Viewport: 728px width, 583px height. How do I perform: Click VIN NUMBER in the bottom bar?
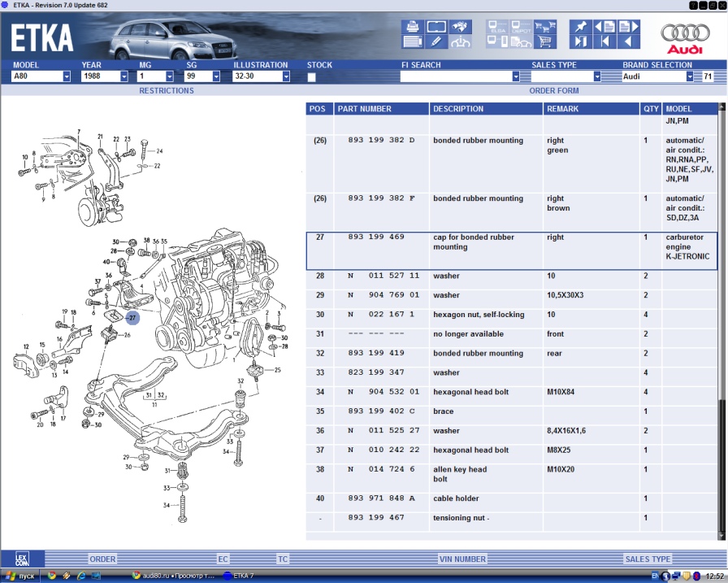coord(462,559)
